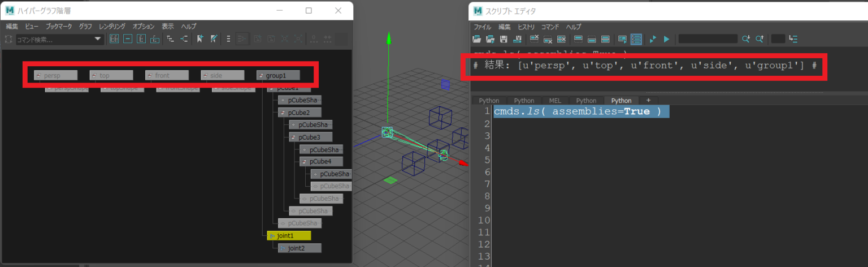Toggle Show Line Numbers in Script Editor
This screenshot has height=267, width=868.
click(x=636, y=39)
